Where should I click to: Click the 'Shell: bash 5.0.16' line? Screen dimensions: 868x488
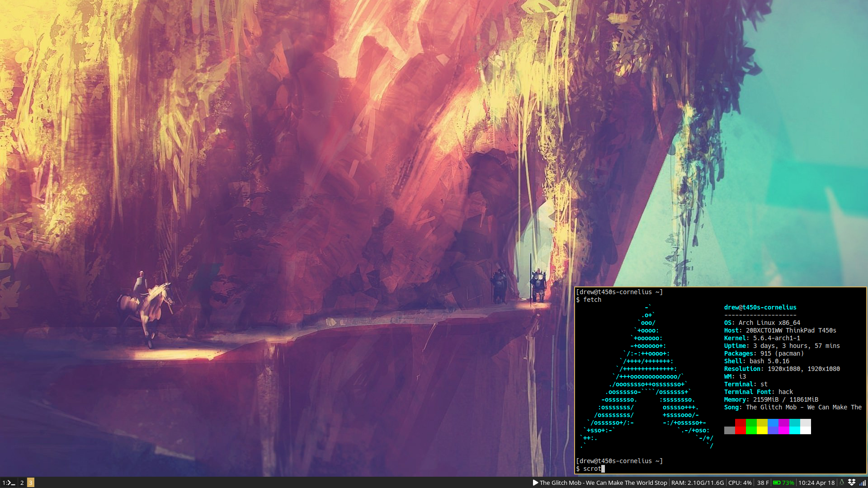pos(756,361)
